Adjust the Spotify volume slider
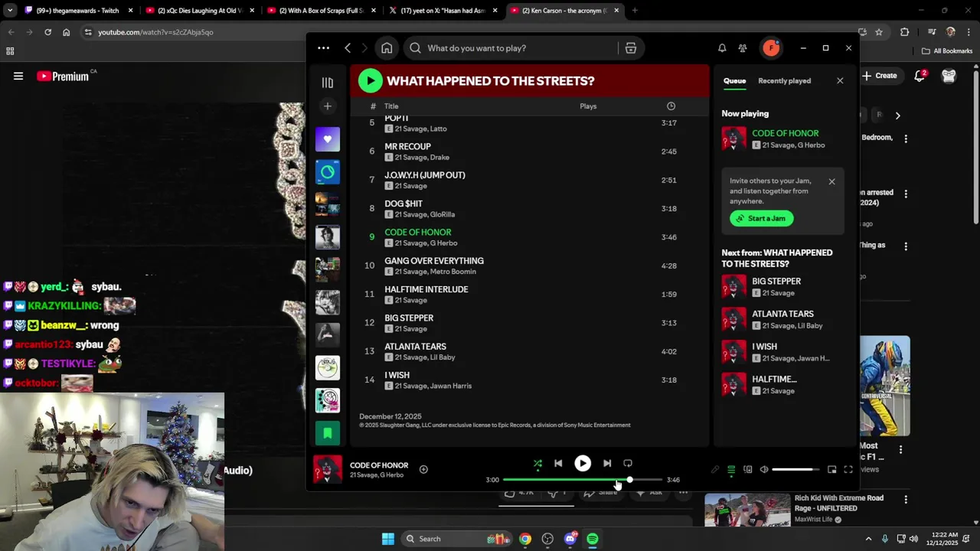Image resolution: width=980 pixels, height=551 pixels. point(796,470)
